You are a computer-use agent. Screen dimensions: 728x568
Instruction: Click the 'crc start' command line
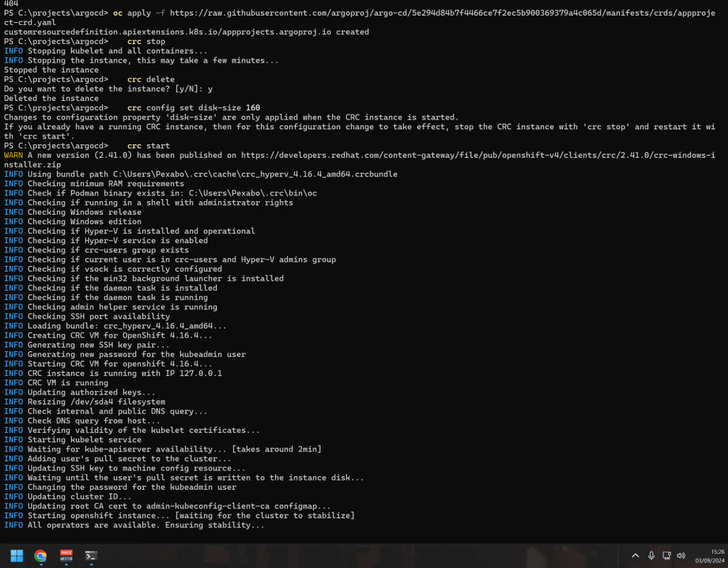tap(149, 146)
